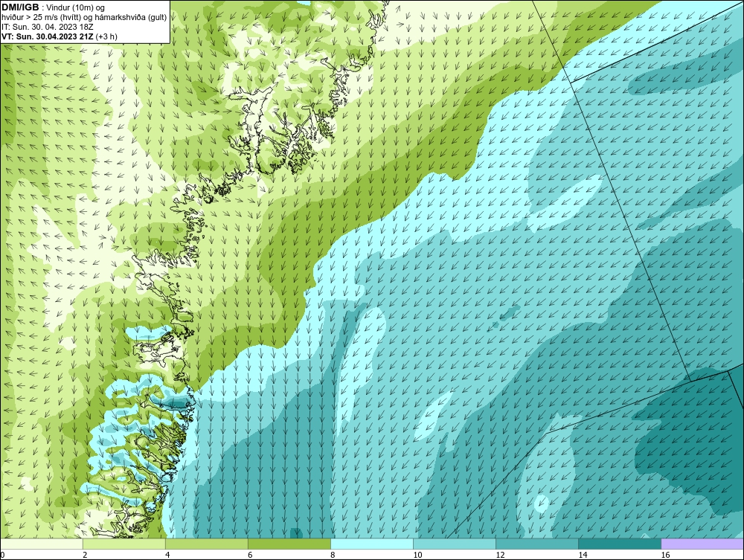This screenshot has height=560, width=744.
Task: Click the 0–2 m/s pale yellow legend swatch
Action: coord(42,544)
